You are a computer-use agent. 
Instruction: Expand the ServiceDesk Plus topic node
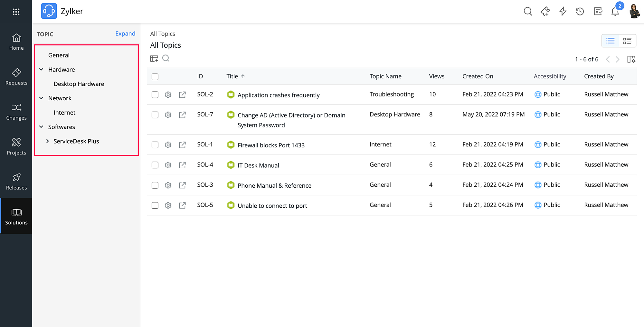[x=47, y=141]
